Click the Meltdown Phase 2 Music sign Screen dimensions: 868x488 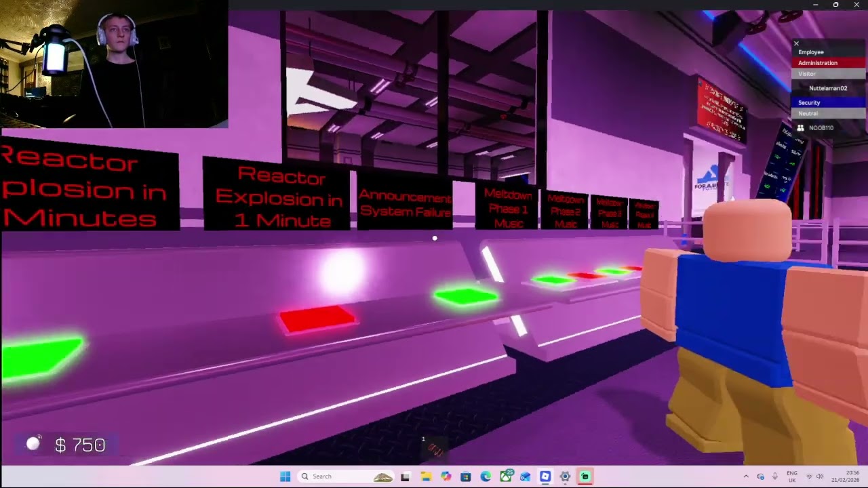[565, 211]
